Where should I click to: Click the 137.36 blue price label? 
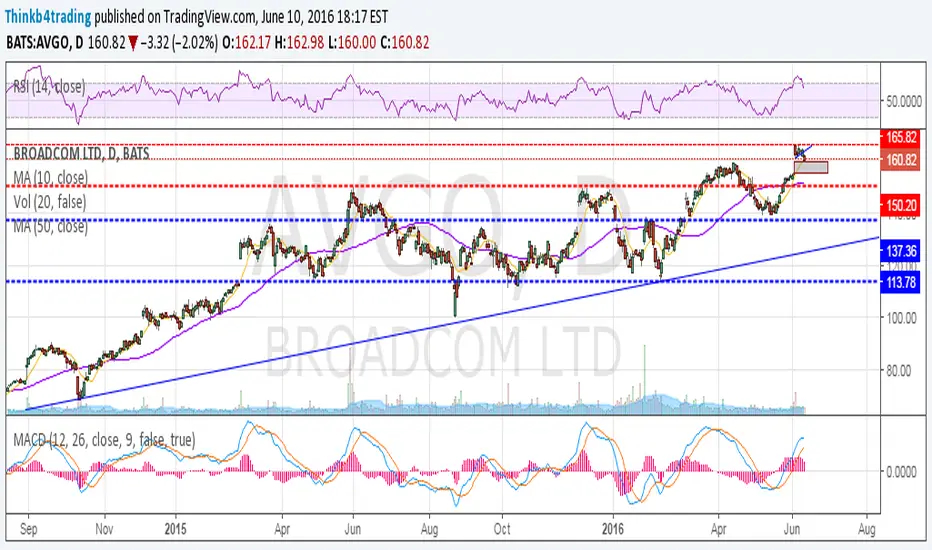tap(900, 252)
